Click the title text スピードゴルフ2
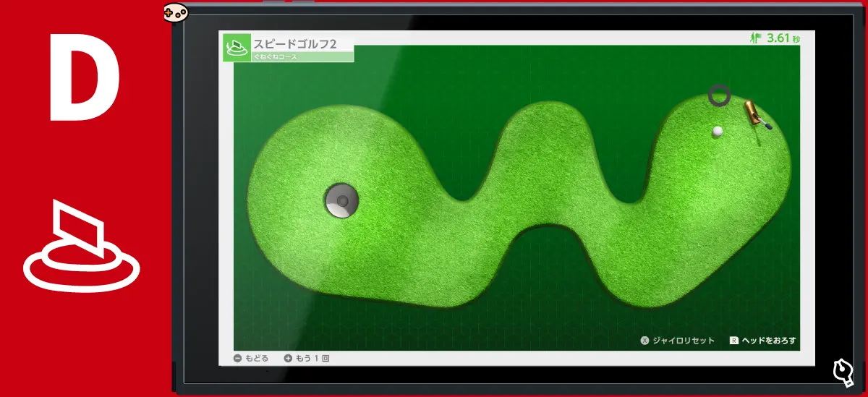Viewport: 868px width, 397px height. pyautogui.click(x=295, y=43)
